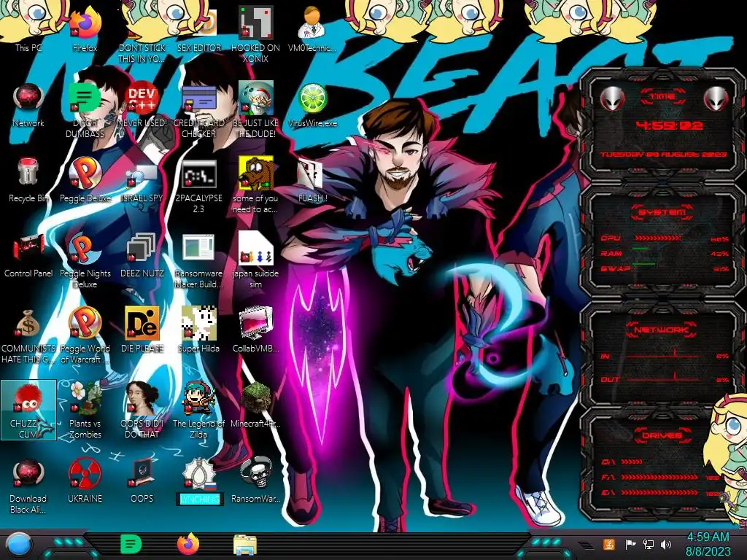Image resolution: width=747 pixels, height=560 pixels.
Task: Open the VM0Technic desktop shortcut
Action: point(312,28)
